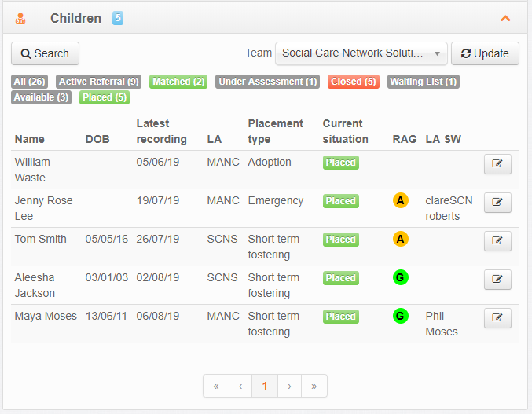The height and width of the screenshot is (414, 532).
Task: Click the Current situation column header
Action: tap(346, 131)
